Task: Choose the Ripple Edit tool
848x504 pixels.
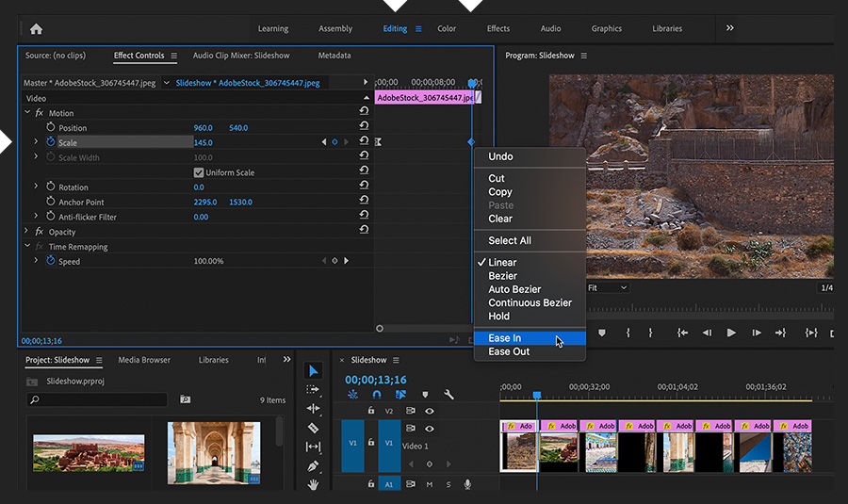Action: pos(314,409)
